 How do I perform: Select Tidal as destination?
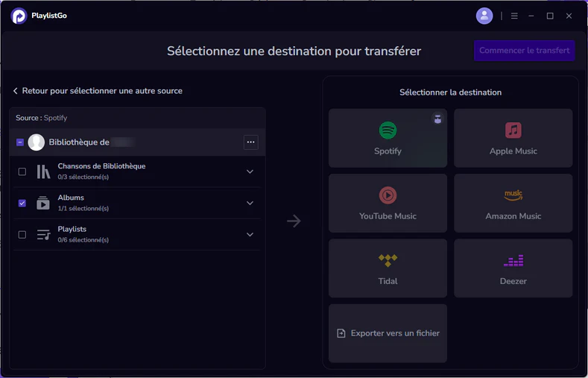(388, 268)
